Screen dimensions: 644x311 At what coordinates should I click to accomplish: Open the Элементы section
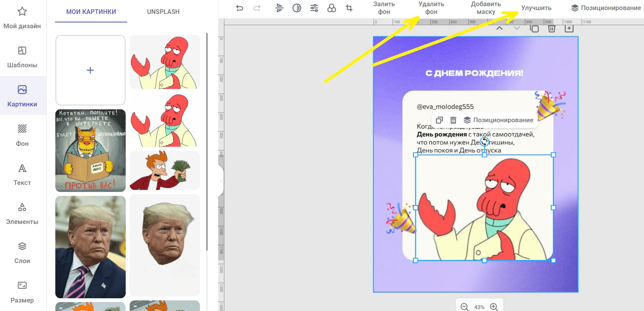[22, 214]
